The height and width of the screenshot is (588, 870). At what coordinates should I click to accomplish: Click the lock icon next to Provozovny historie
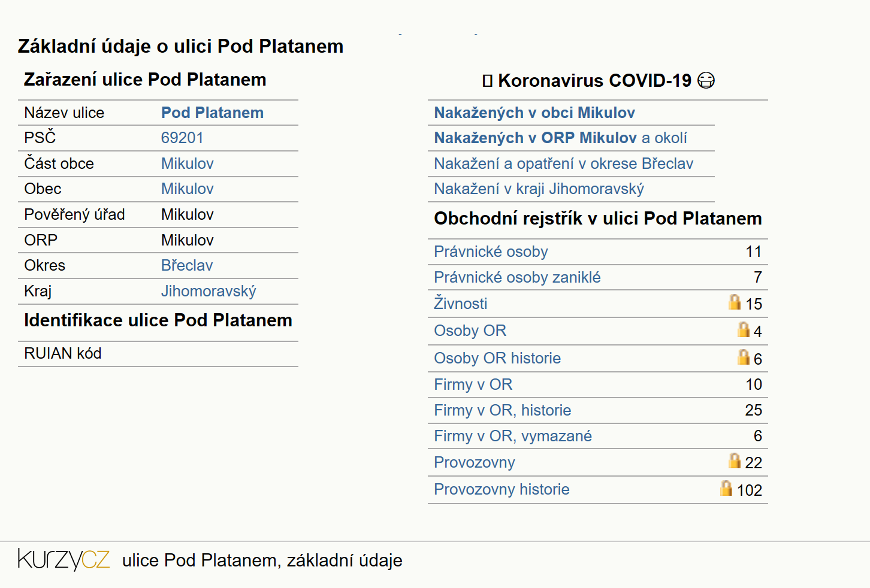pos(726,488)
